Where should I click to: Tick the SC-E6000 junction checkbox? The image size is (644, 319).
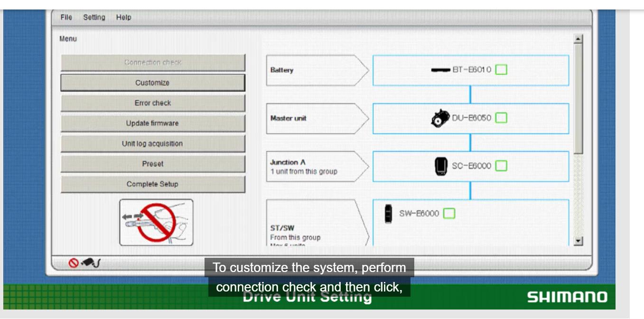[501, 166]
